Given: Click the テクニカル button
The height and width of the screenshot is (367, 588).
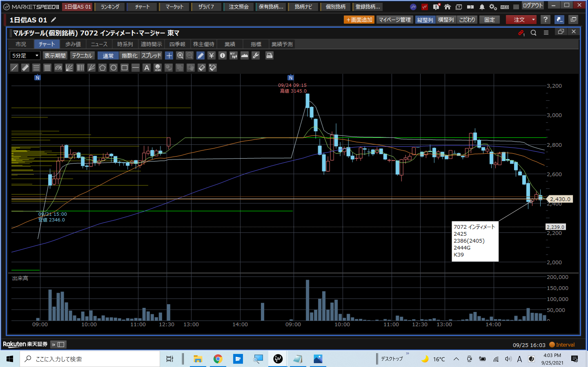Looking at the screenshot, I should click(x=82, y=56).
